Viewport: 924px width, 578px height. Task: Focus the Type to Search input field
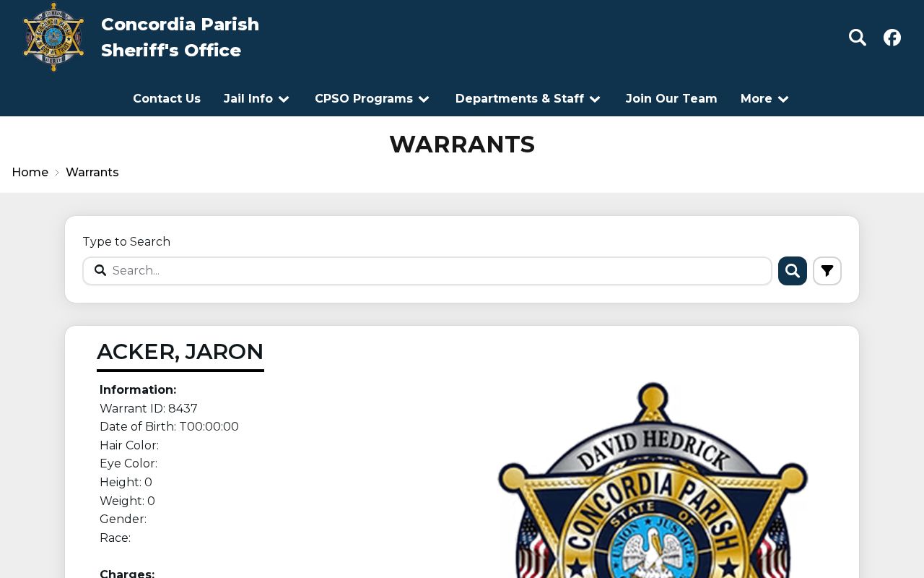point(427,271)
